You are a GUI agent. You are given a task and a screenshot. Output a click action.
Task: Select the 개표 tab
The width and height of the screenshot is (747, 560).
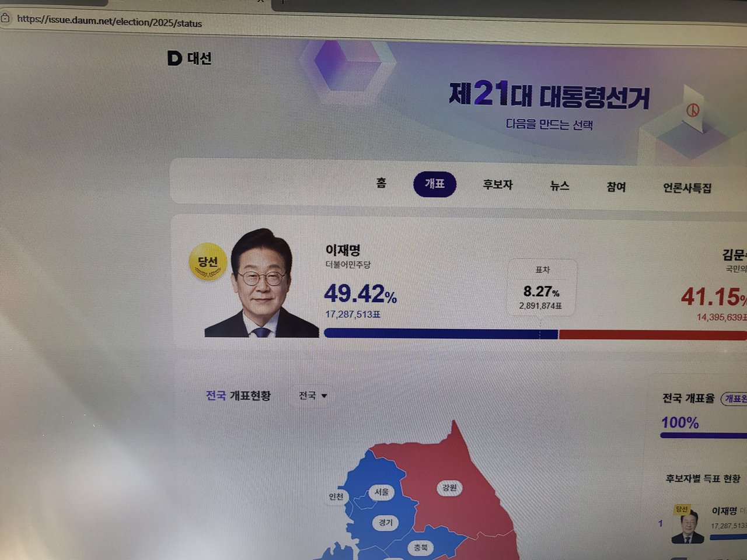click(x=435, y=184)
